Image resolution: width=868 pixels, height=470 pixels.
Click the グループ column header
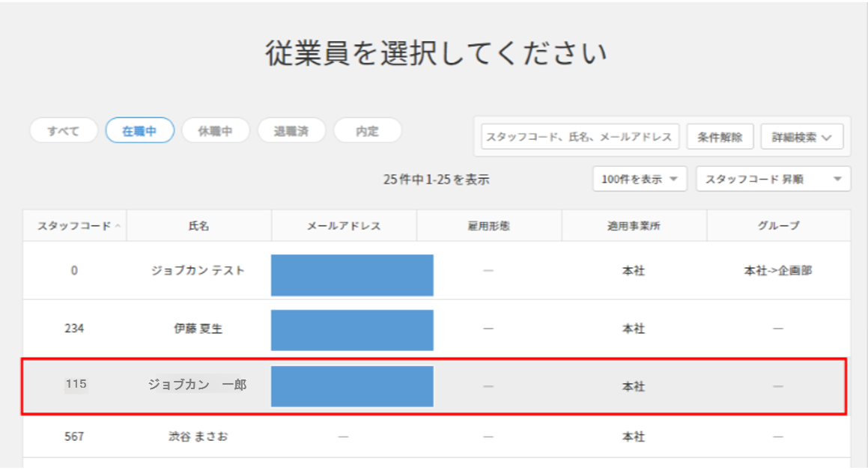(778, 226)
